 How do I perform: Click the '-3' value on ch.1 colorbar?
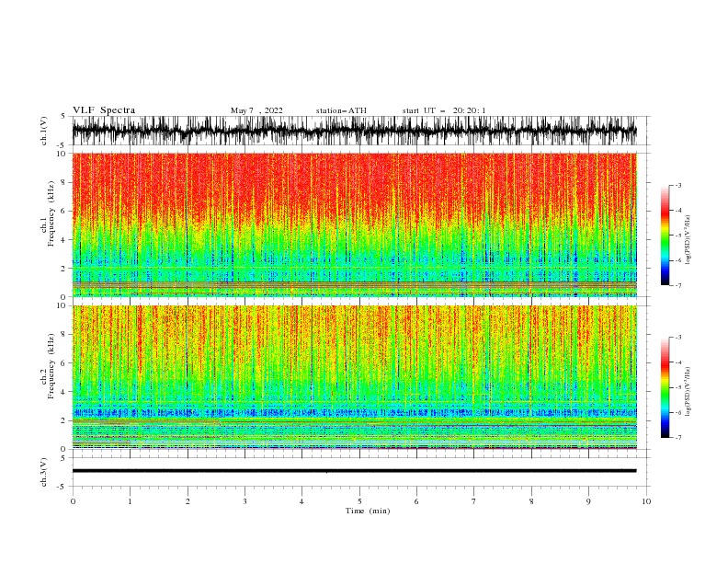pyautogui.click(x=677, y=185)
